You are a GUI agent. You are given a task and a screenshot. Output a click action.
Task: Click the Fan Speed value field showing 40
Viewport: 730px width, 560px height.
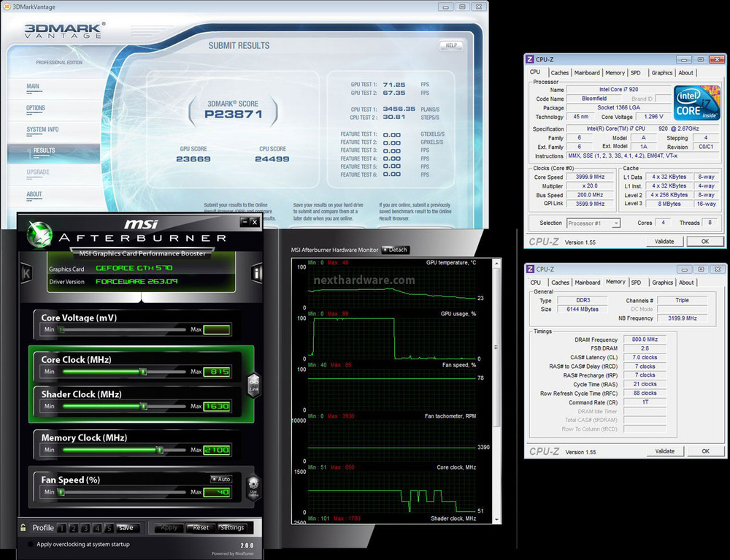click(x=217, y=491)
